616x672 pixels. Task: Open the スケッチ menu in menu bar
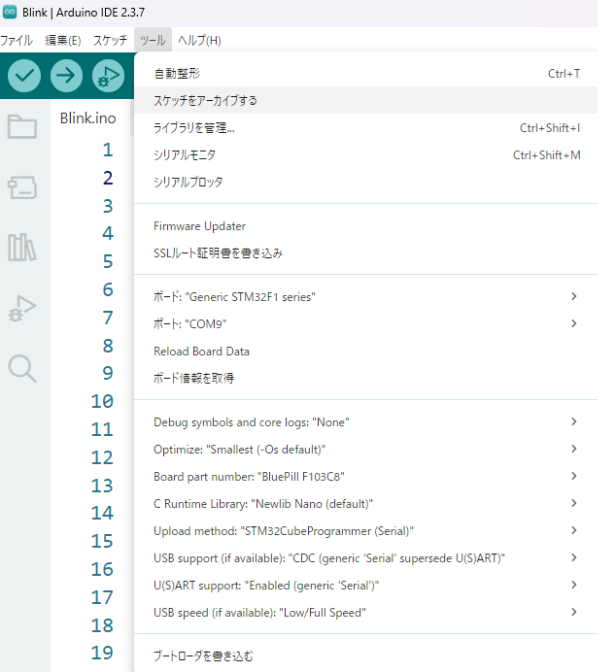coord(110,40)
